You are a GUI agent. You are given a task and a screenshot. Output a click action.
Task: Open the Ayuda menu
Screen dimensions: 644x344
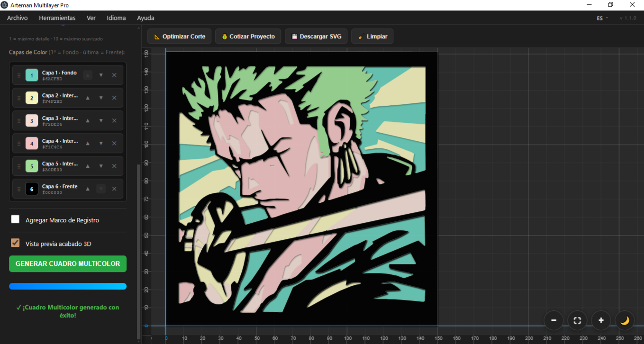[x=145, y=18]
